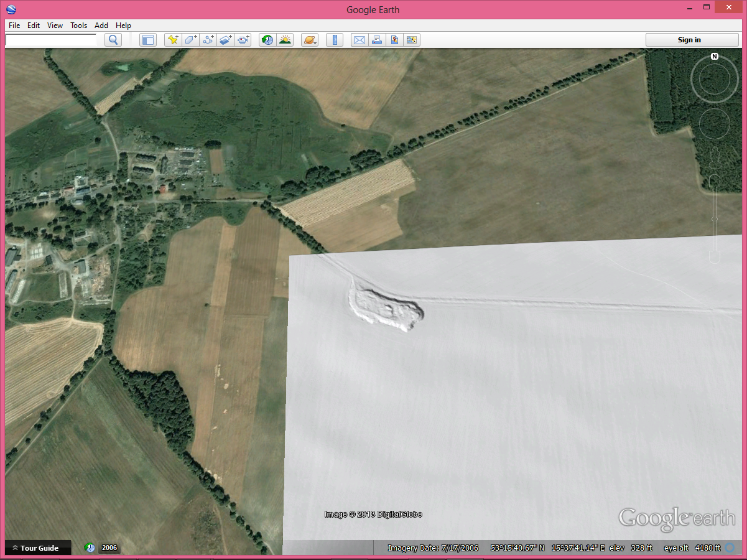The height and width of the screenshot is (560, 747).
Task: Open the Tools menu
Action: 78,26
